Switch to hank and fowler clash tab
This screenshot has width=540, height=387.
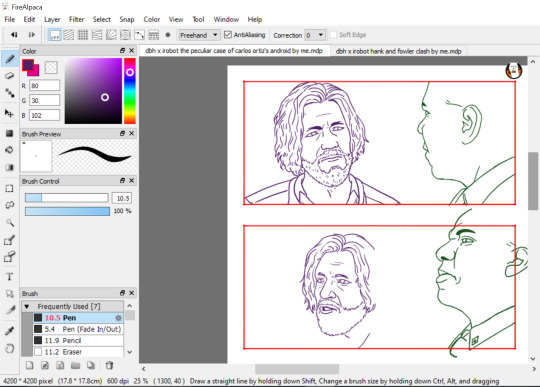(x=398, y=51)
